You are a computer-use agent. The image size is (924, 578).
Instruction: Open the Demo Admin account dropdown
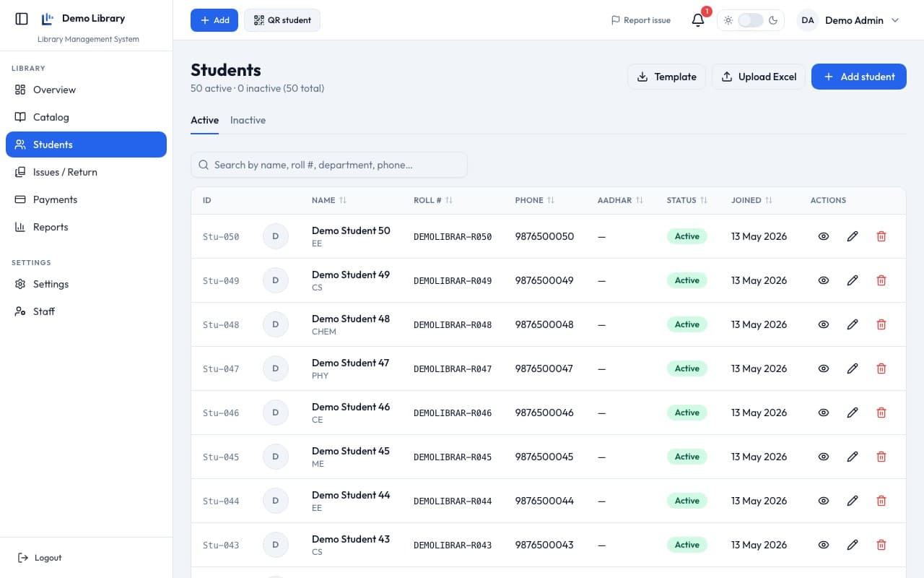pos(848,20)
